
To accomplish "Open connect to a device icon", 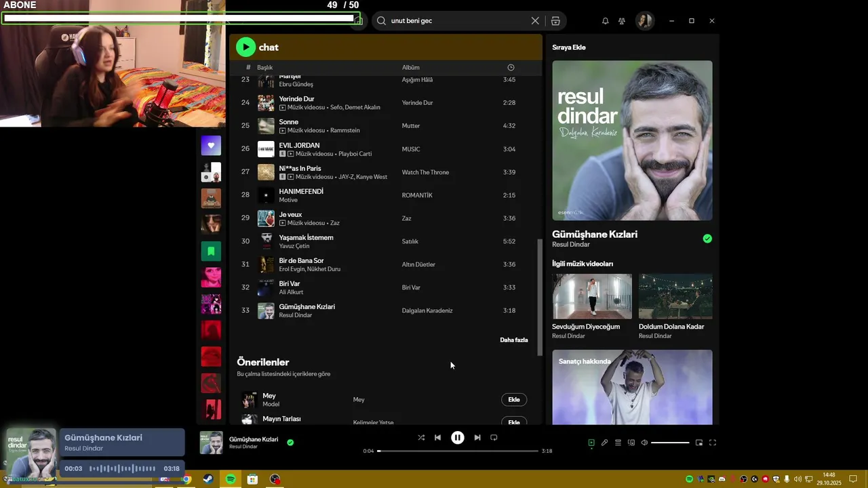I will pyautogui.click(x=631, y=443).
